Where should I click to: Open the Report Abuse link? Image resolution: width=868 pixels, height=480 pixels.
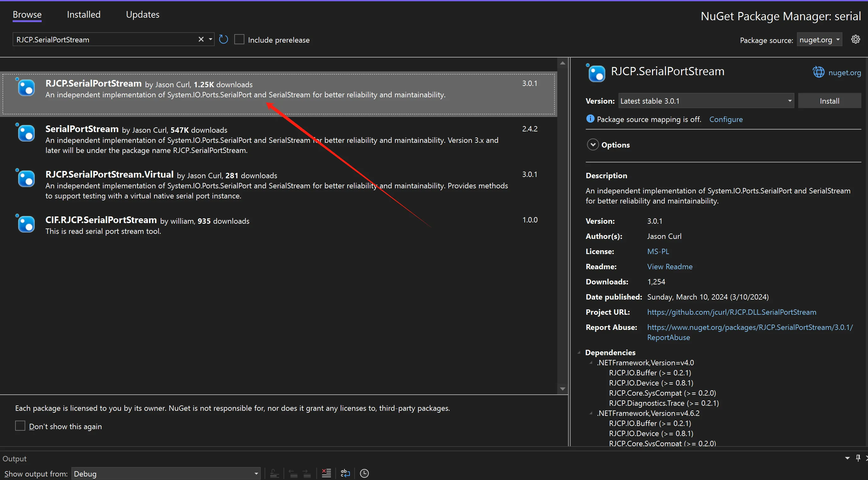750,332
